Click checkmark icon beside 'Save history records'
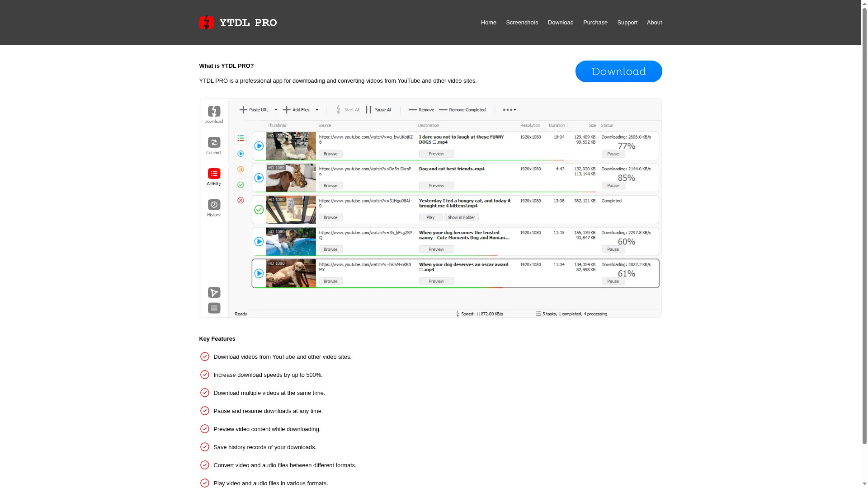 (x=204, y=447)
